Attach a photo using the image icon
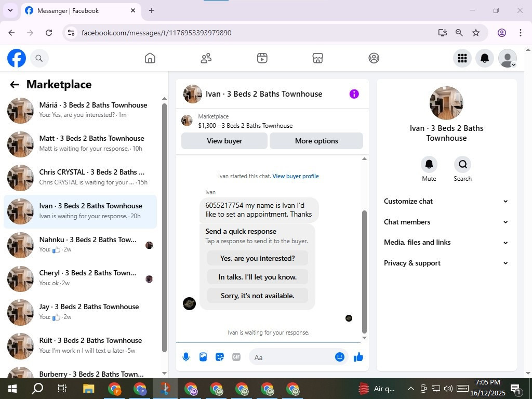Screen dimensions: 532x399 tap(203, 357)
